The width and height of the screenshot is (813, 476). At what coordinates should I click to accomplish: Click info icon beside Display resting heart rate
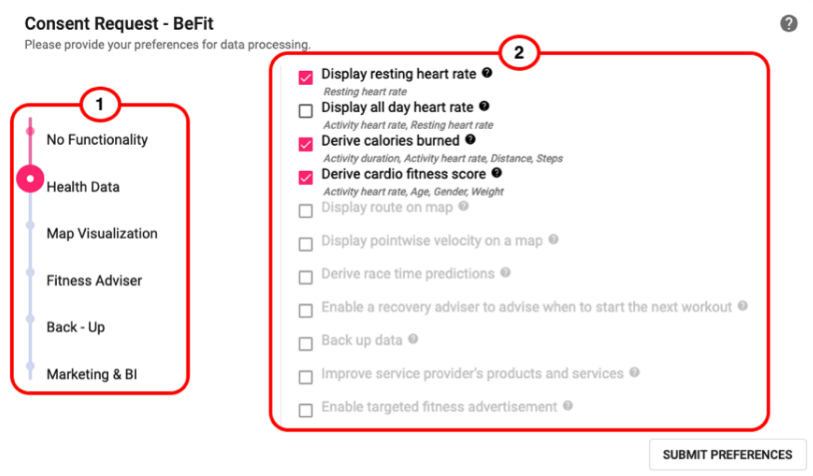coord(487,73)
